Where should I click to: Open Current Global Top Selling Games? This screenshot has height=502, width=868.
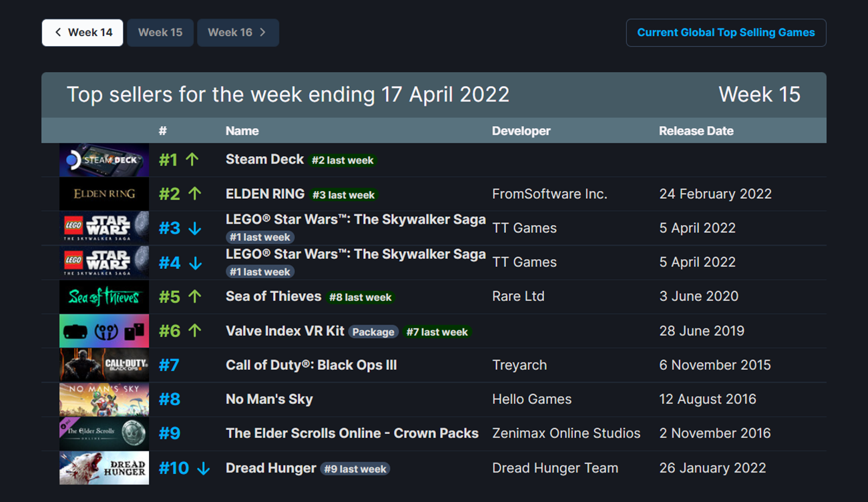tap(726, 33)
